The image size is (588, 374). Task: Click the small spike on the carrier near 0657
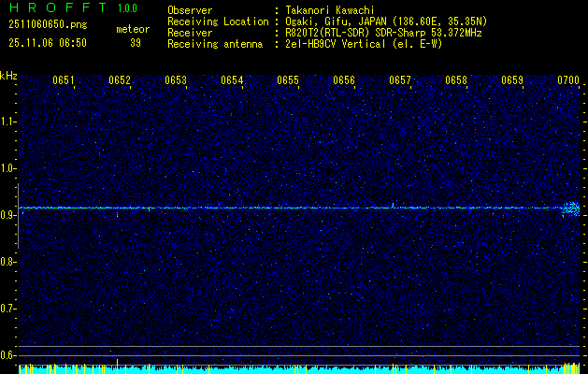click(393, 205)
